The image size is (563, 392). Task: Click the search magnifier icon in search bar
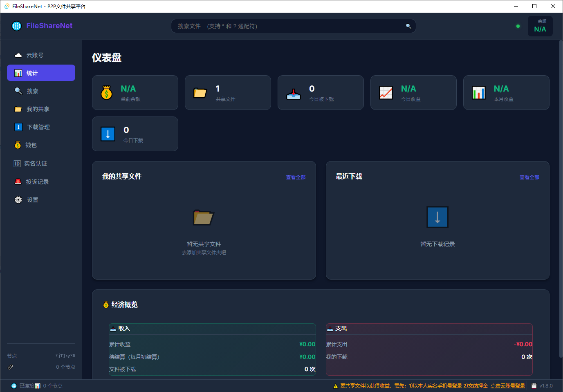408,26
